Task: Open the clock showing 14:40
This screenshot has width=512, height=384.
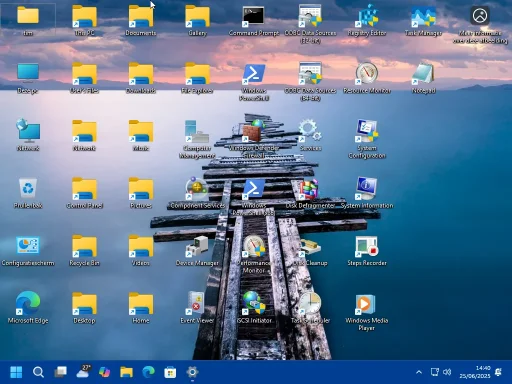Action: (475, 372)
